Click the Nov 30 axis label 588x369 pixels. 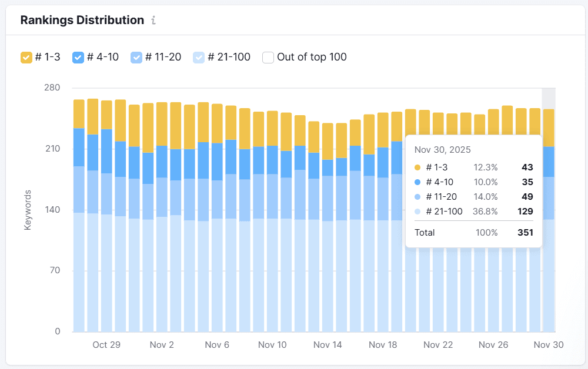click(549, 345)
